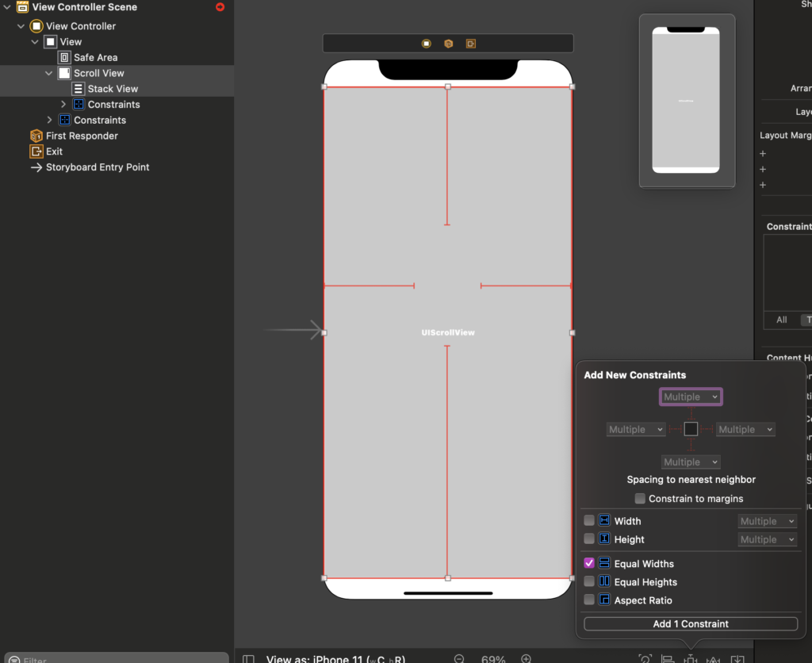Click Filter field in outline

pos(117,659)
